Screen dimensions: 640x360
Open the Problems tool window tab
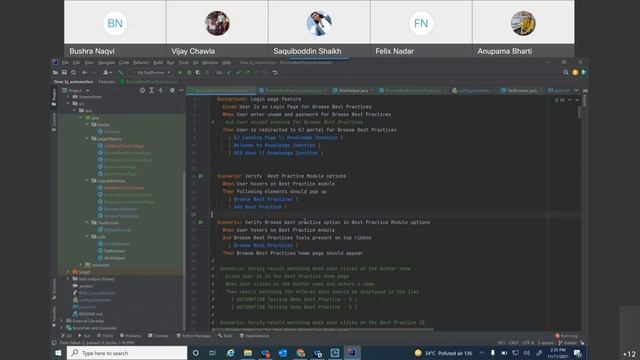point(131,336)
